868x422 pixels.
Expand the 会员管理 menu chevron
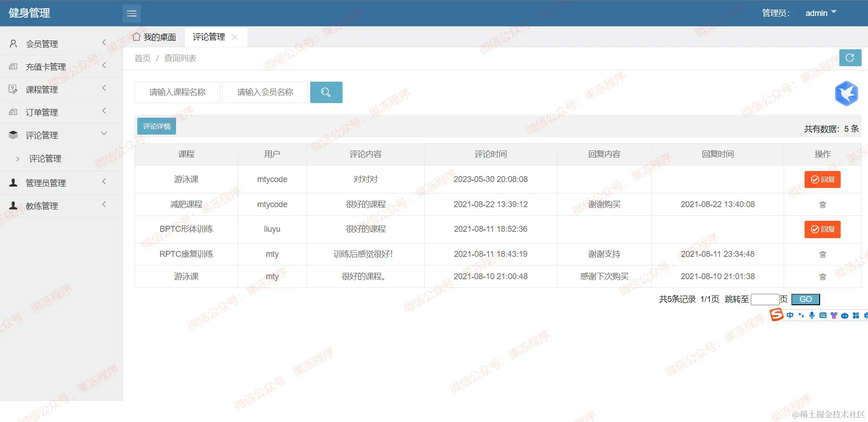[104, 42]
